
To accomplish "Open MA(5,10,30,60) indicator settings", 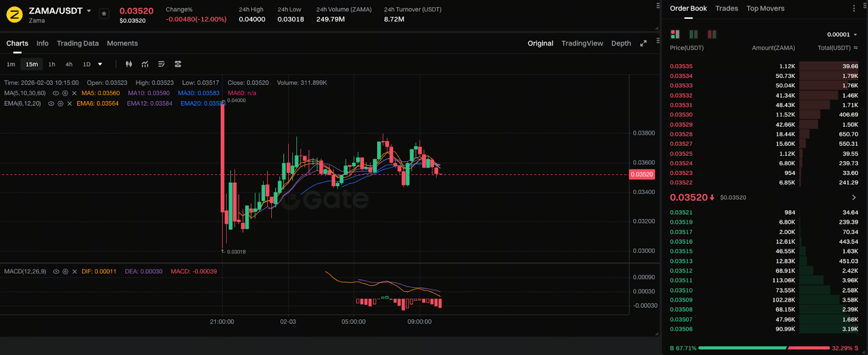I will tap(65, 93).
